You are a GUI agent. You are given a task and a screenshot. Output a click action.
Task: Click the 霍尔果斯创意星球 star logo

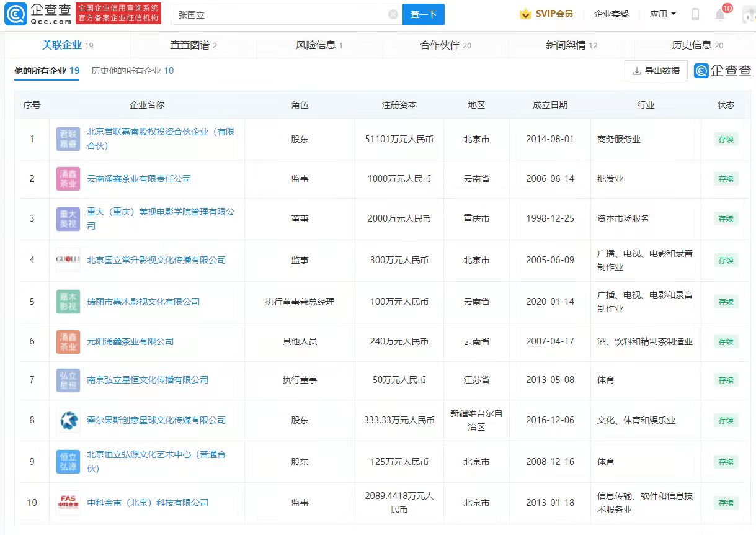coord(68,420)
